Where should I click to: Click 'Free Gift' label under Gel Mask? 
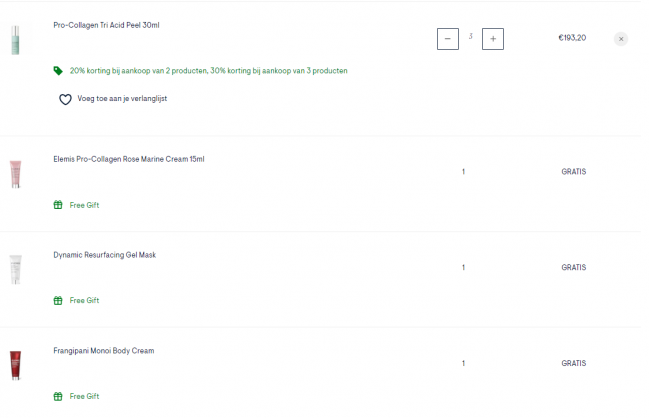84,300
